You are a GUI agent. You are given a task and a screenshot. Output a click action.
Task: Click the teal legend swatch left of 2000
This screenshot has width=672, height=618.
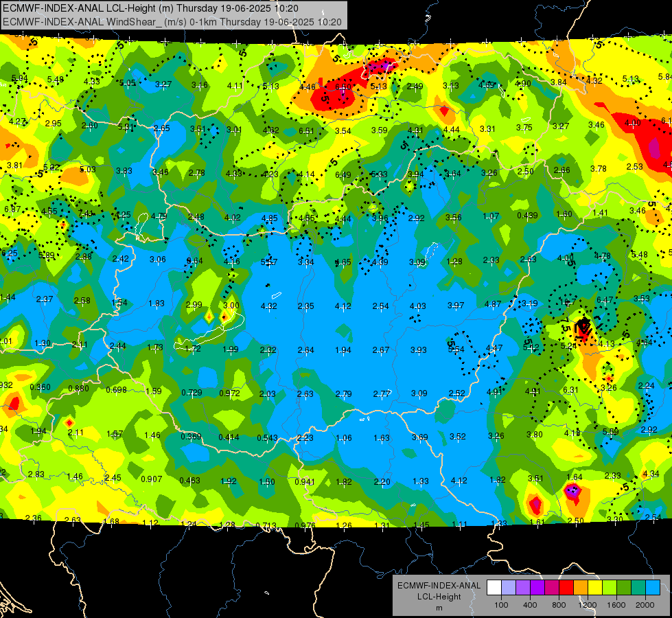638,588
